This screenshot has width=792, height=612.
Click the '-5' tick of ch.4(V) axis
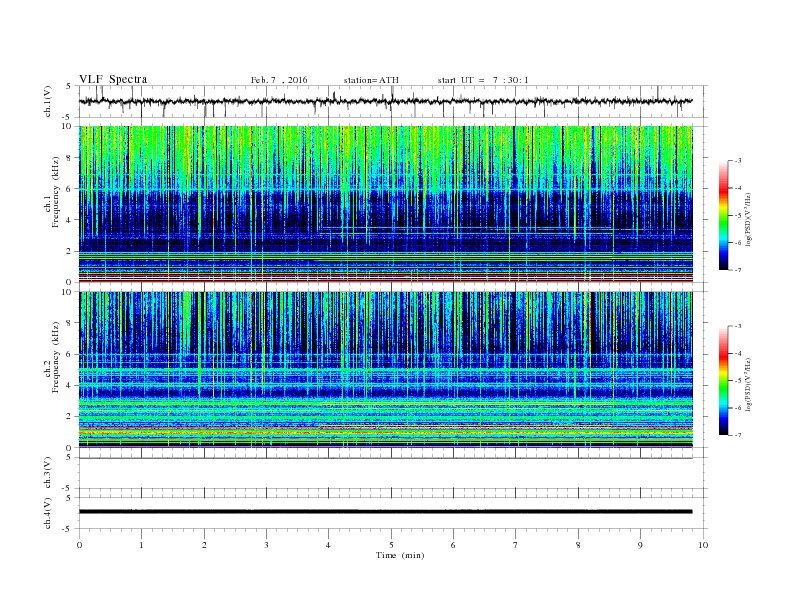pos(68,529)
